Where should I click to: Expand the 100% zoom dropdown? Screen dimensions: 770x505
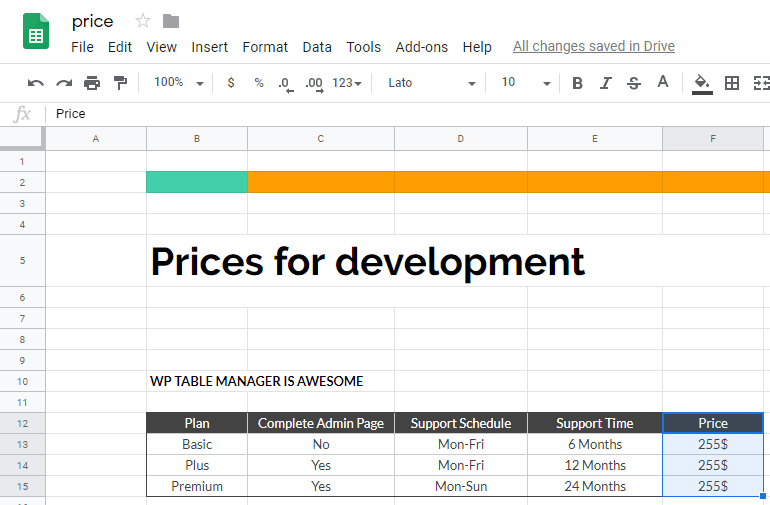[x=178, y=83]
